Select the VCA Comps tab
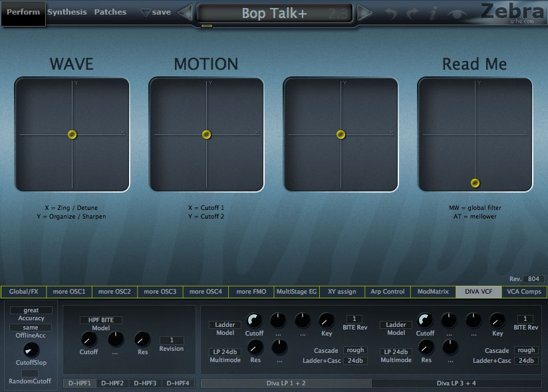 click(524, 292)
